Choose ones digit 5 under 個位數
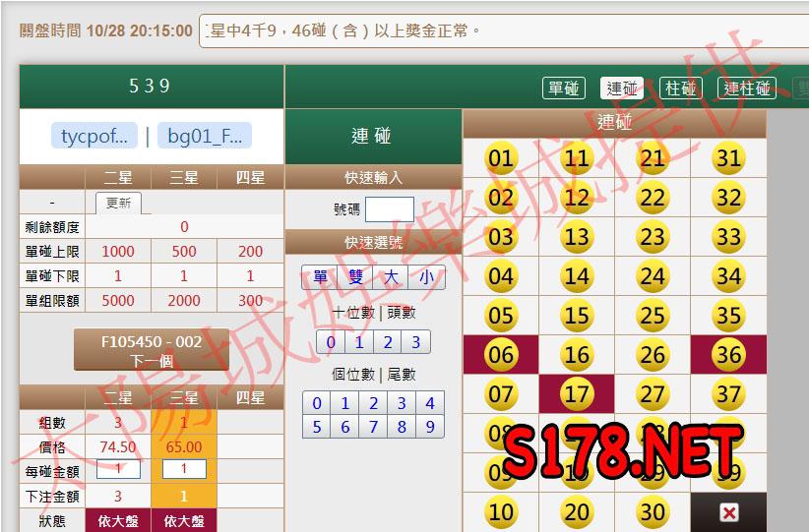Screen dimensions: 809x532 coord(317,427)
